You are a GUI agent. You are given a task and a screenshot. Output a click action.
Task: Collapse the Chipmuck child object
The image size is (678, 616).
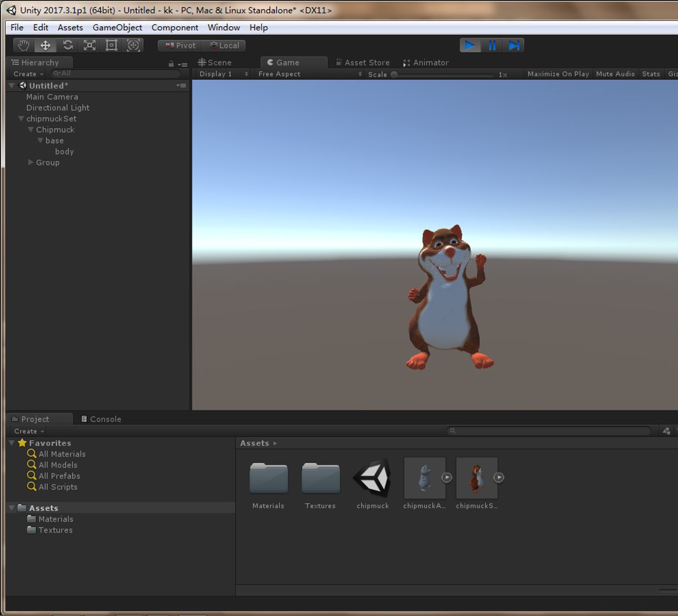31,129
